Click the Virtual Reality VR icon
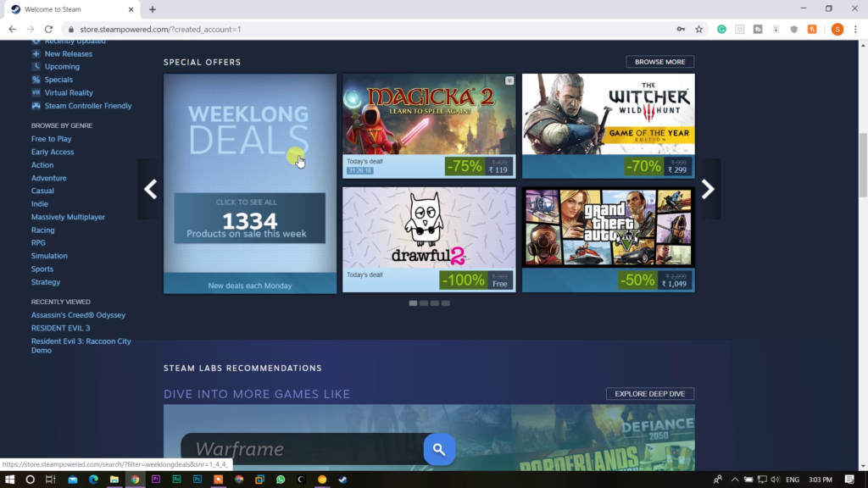 [x=36, y=92]
